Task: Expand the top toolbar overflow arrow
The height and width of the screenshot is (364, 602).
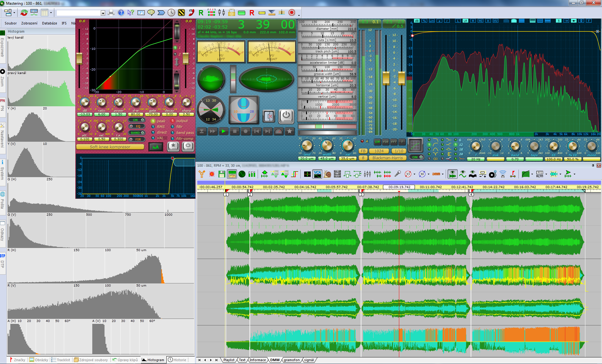Action: [299, 15]
